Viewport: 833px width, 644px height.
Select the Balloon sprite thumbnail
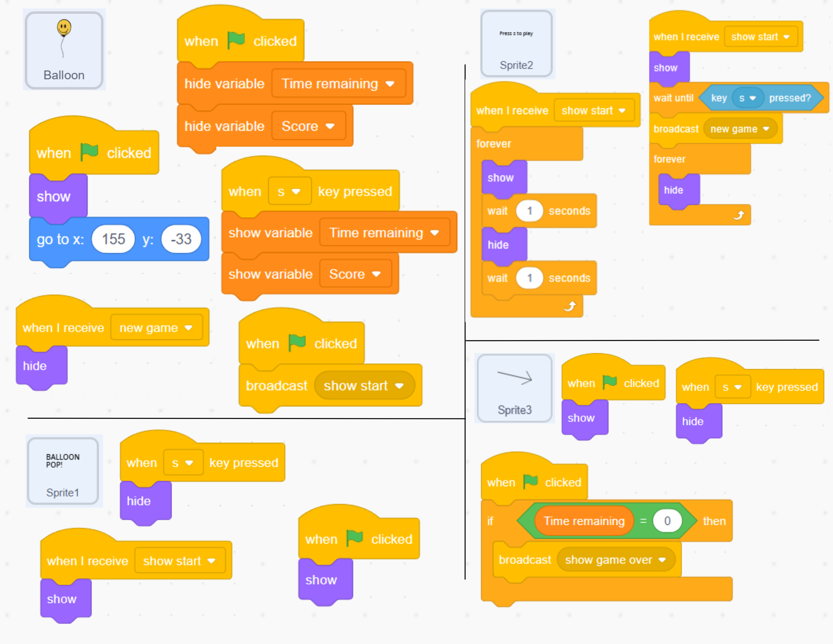[x=64, y=50]
